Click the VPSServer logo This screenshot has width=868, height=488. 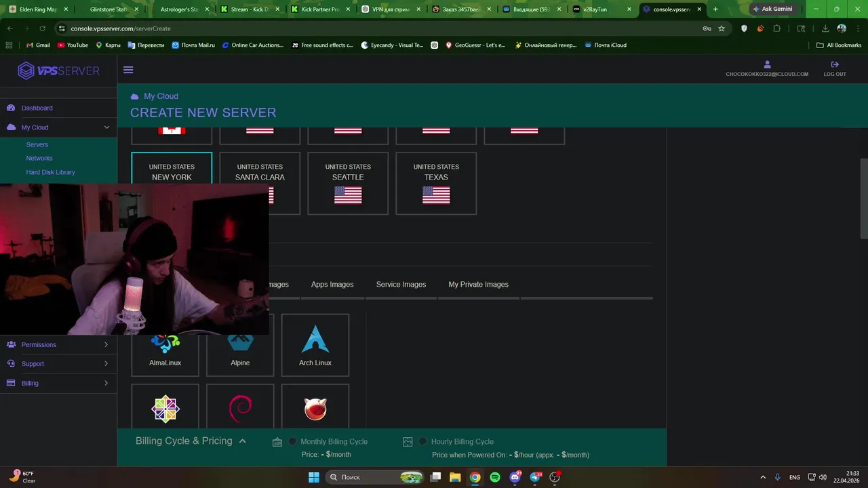[59, 70]
